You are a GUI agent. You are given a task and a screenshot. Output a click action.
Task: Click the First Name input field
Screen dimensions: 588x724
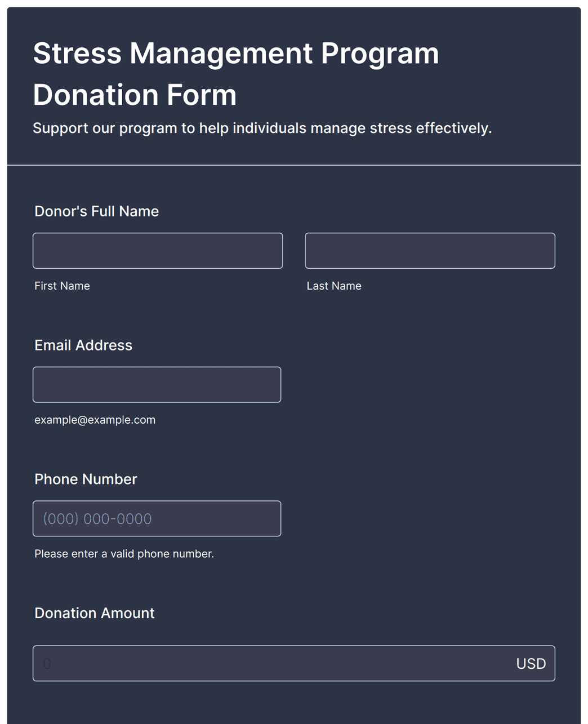tap(158, 251)
